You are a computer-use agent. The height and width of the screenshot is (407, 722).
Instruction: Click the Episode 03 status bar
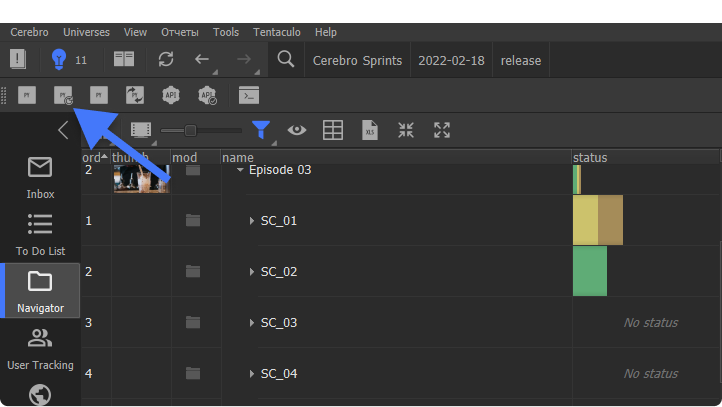577,180
